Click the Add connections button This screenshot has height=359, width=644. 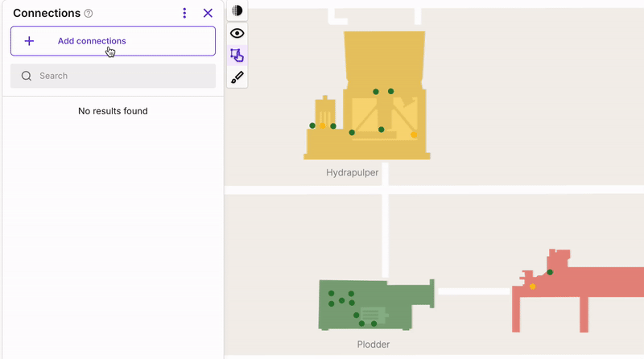click(x=113, y=41)
